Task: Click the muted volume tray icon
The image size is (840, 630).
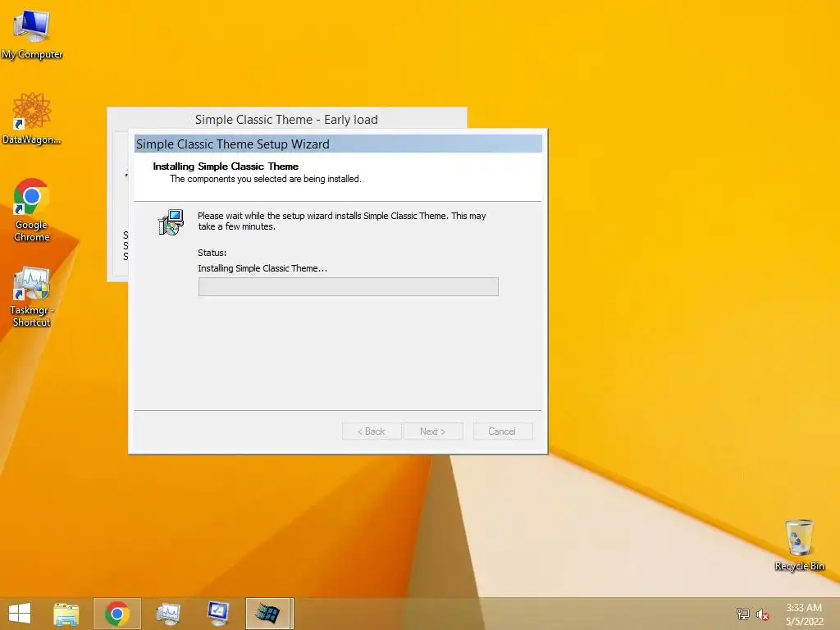Action: coord(762,614)
